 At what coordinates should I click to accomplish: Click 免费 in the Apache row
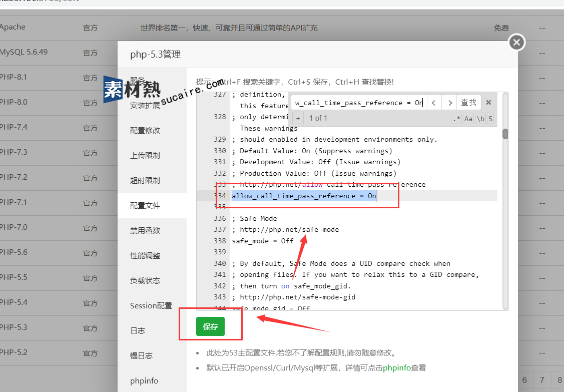[501, 28]
